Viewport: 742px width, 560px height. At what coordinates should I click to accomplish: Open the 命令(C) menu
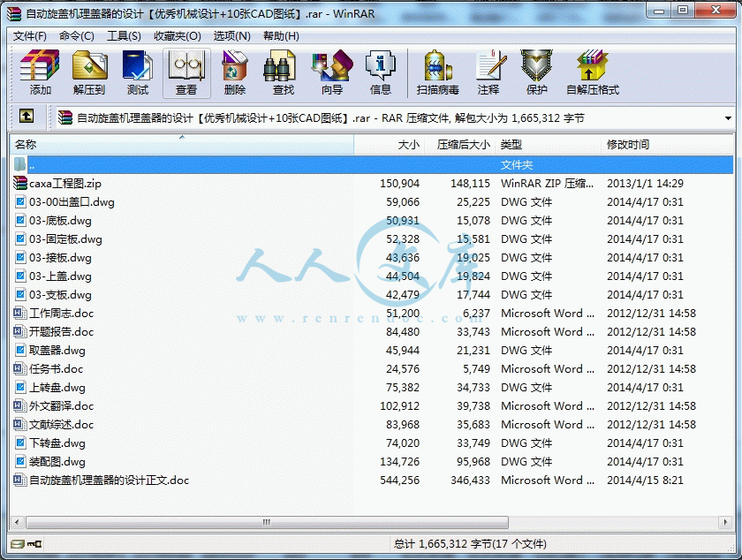coord(76,36)
